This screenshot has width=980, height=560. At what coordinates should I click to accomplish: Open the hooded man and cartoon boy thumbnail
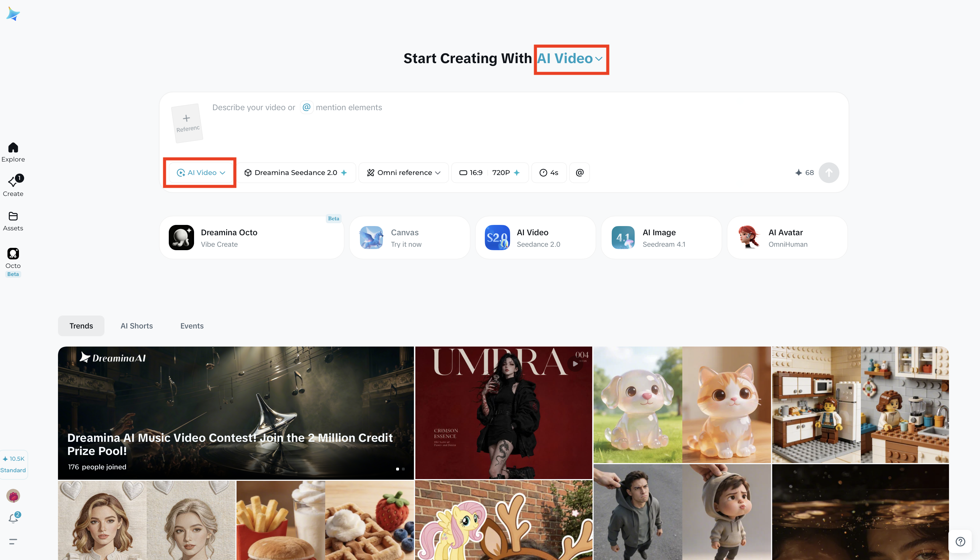tap(682, 512)
